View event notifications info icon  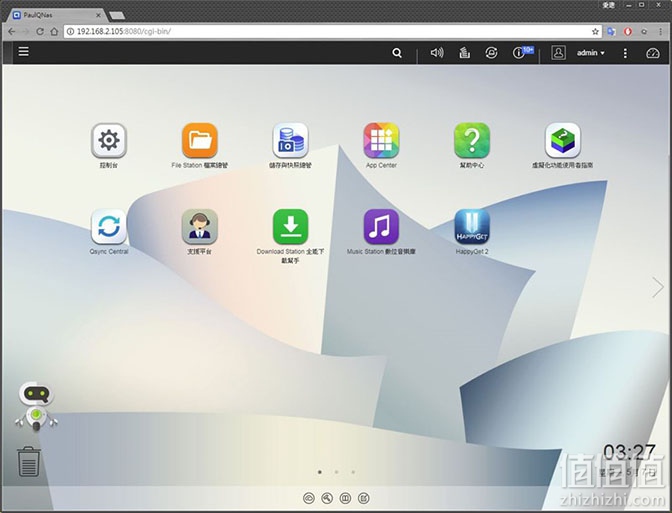click(x=519, y=53)
